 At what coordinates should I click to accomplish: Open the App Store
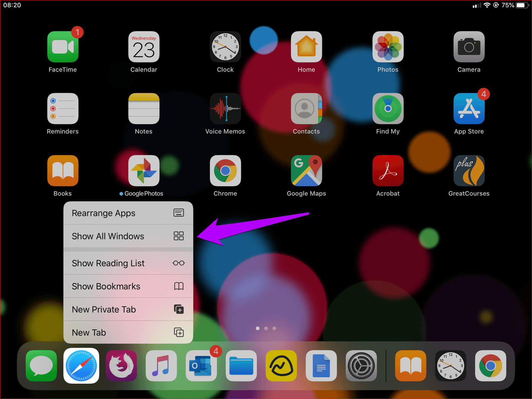469,109
